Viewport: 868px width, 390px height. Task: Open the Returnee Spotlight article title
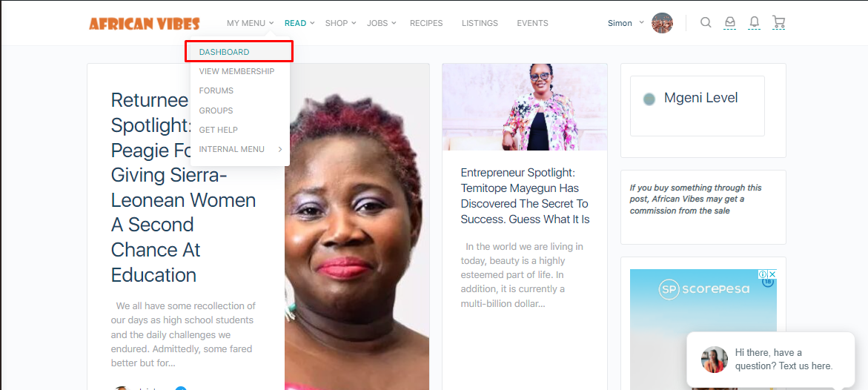pyautogui.click(x=183, y=188)
